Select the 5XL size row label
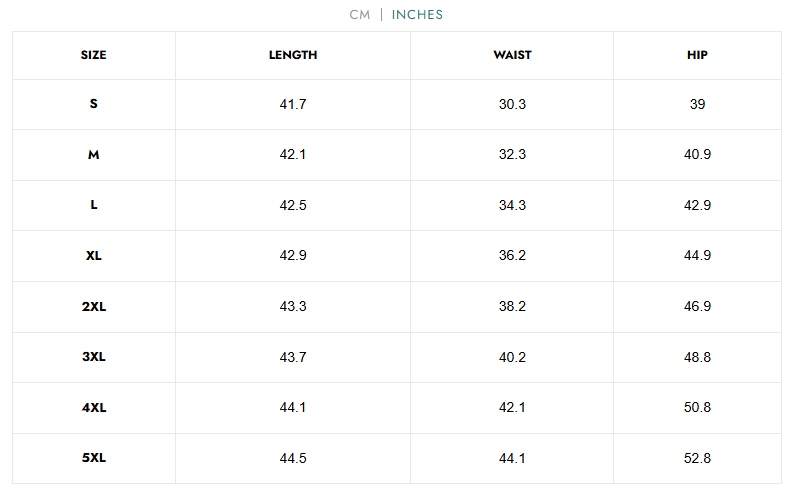The width and height of the screenshot is (794, 501). pos(94,458)
